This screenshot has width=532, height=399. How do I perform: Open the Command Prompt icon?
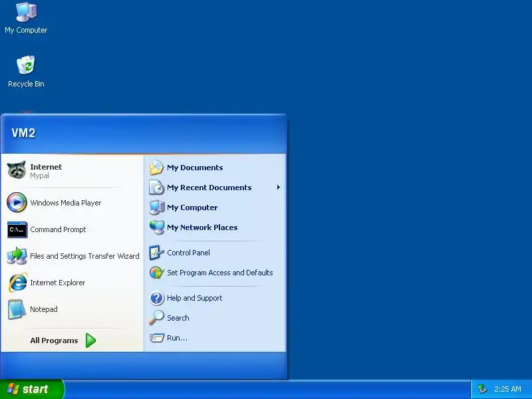point(17,229)
